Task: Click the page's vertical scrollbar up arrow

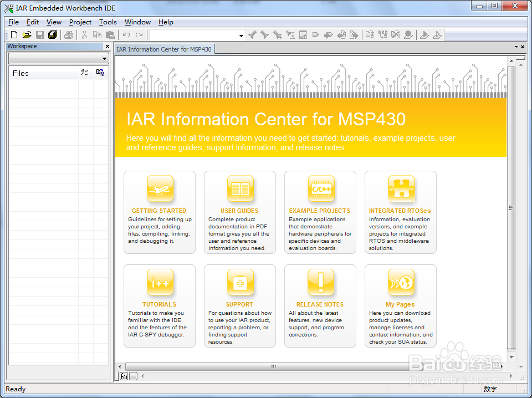Action: pos(511,61)
